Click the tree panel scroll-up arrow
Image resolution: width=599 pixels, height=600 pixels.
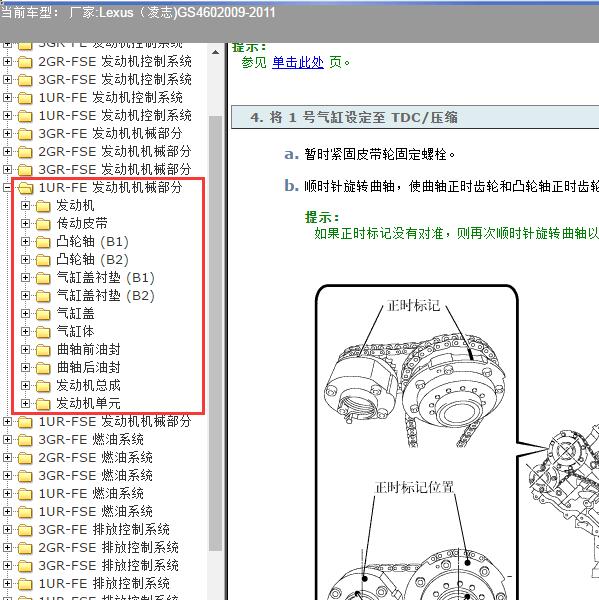215,52
